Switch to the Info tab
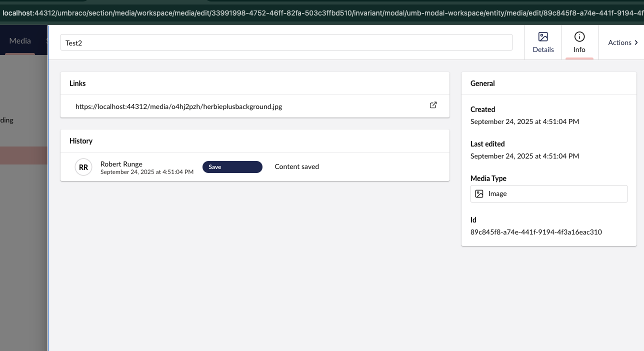Viewport: 644px width, 351px height. point(579,42)
